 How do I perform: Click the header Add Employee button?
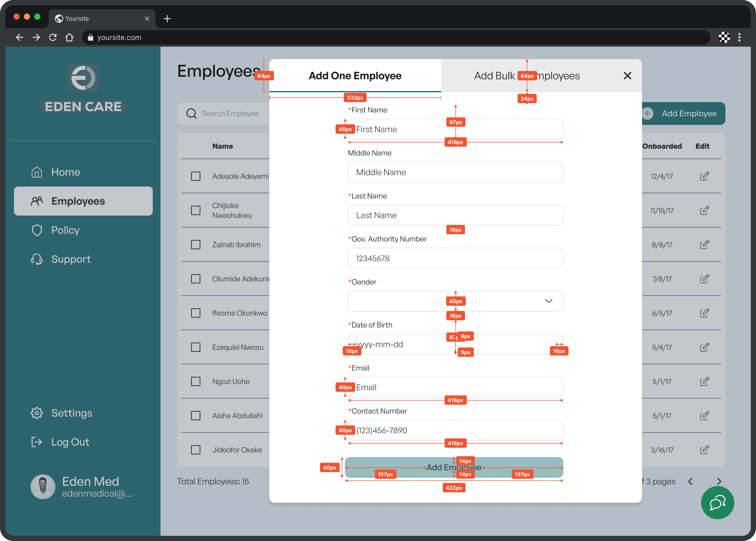[x=684, y=113]
